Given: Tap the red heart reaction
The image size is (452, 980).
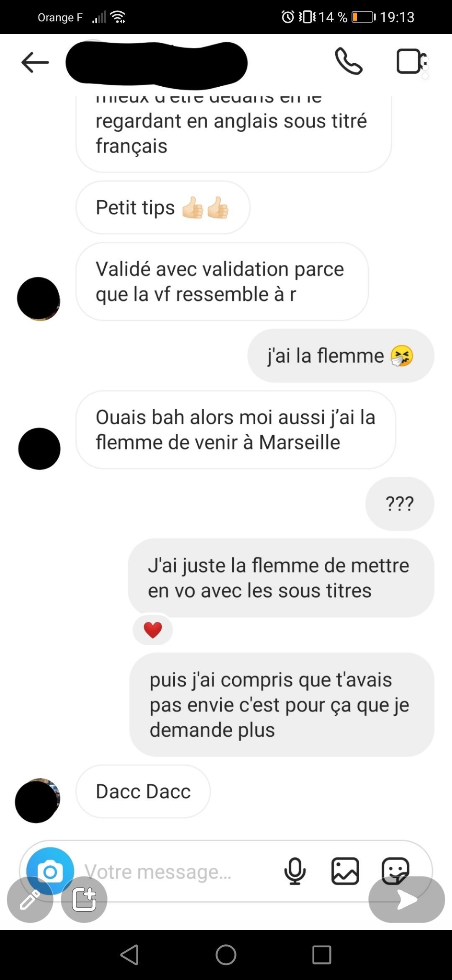Looking at the screenshot, I should [153, 630].
